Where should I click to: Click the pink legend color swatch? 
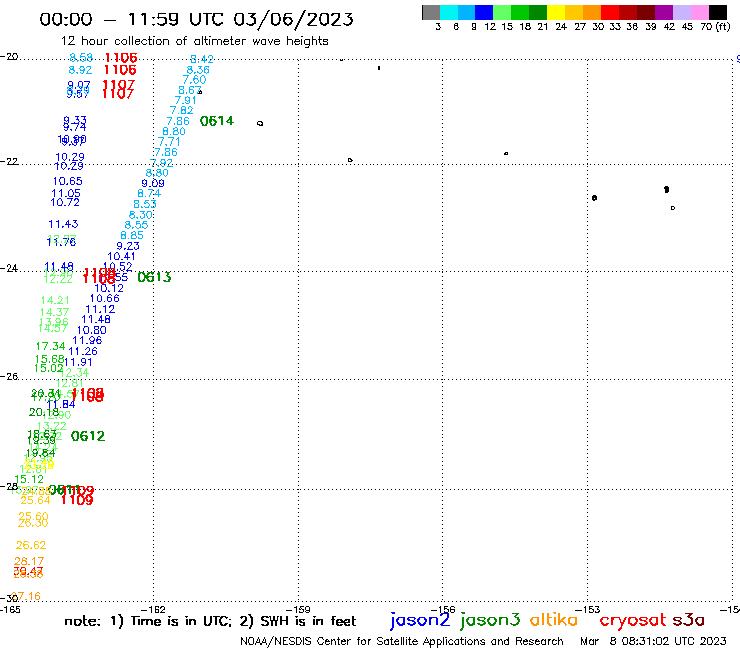(x=699, y=12)
